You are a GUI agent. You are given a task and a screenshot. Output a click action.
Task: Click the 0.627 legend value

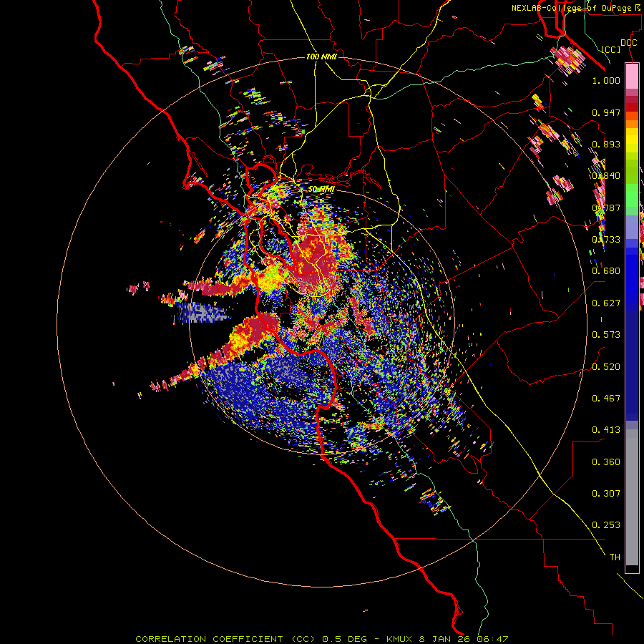click(x=606, y=303)
